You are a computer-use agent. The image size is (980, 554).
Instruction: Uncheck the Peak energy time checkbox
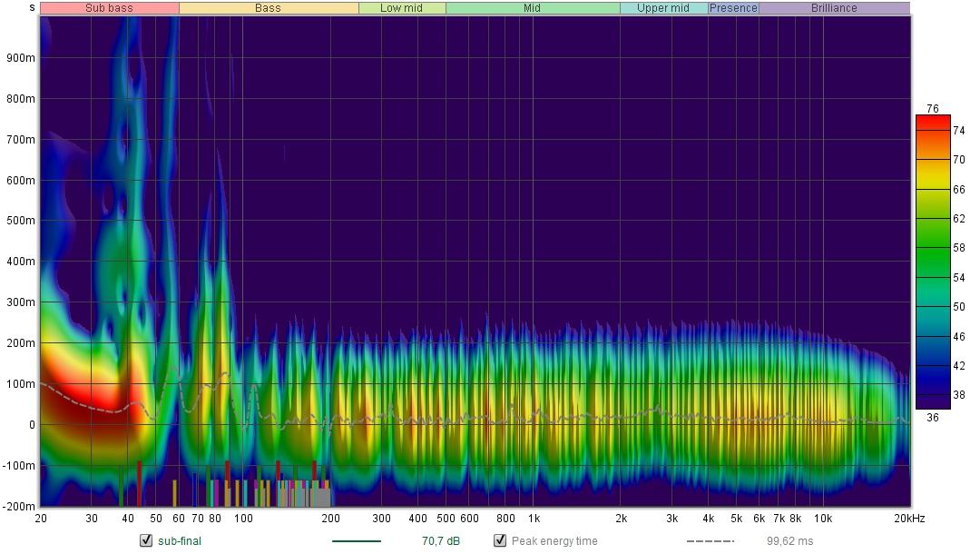click(x=499, y=541)
